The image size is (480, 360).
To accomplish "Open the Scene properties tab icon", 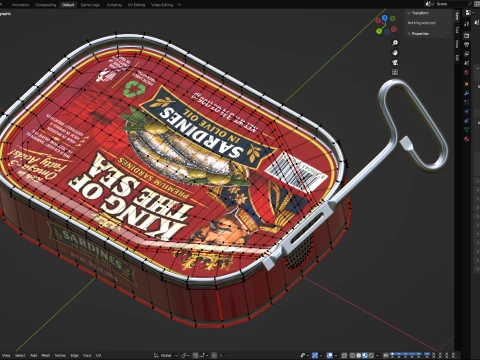I will coord(467,63).
